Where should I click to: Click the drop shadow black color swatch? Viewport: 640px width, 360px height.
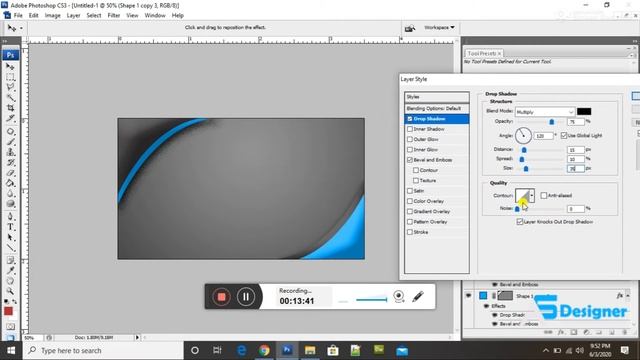pyautogui.click(x=584, y=111)
